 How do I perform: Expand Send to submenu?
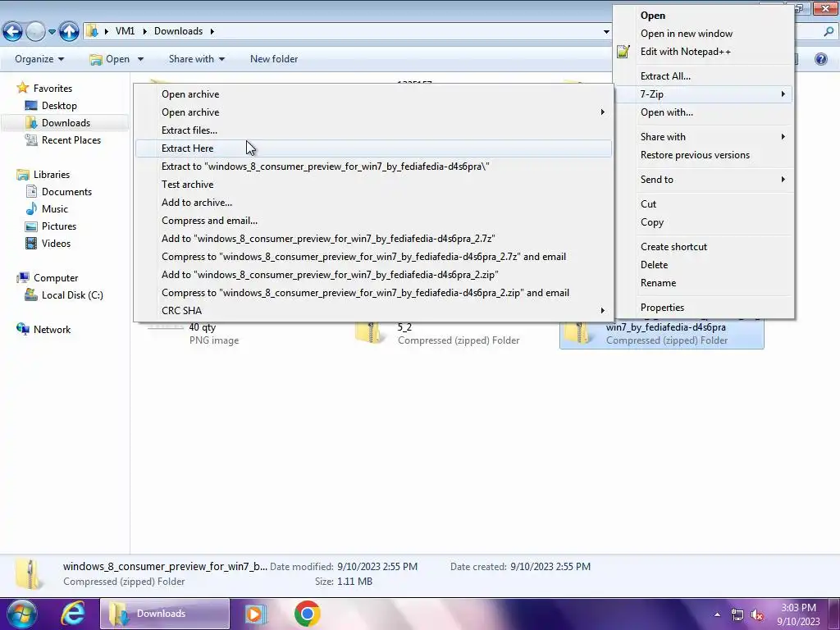[x=703, y=180]
